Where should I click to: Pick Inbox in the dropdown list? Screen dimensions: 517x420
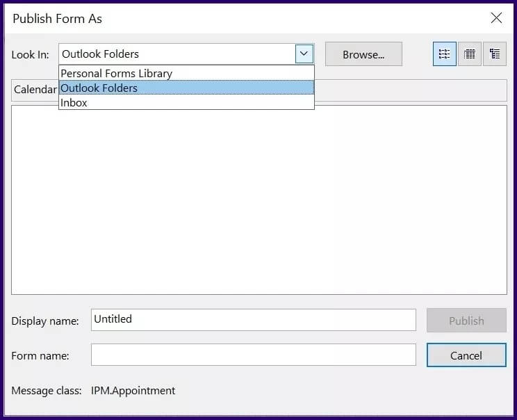(x=187, y=103)
